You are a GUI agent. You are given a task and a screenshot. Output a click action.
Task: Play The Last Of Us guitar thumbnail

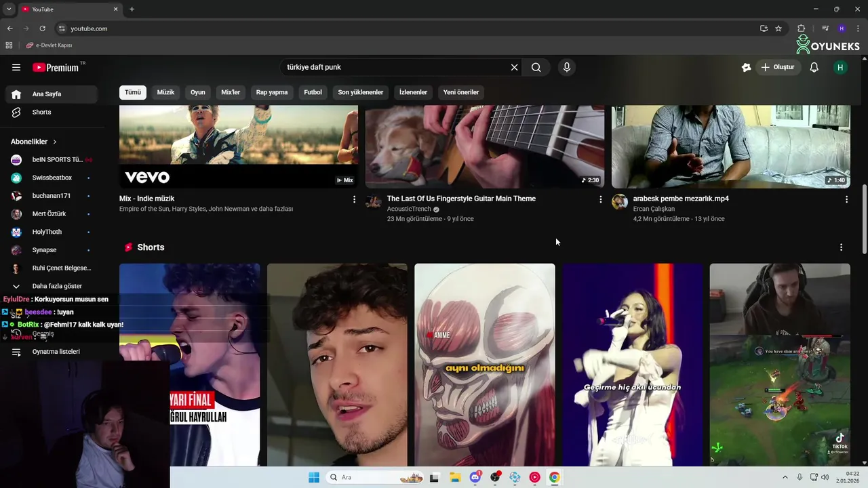tap(485, 146)
